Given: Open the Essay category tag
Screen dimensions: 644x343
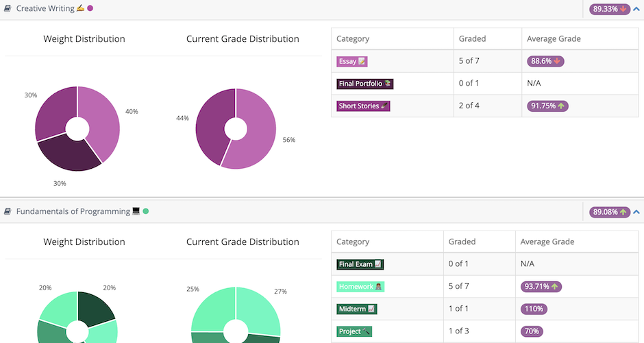Looking at the screenshot, I should (352, 61).
